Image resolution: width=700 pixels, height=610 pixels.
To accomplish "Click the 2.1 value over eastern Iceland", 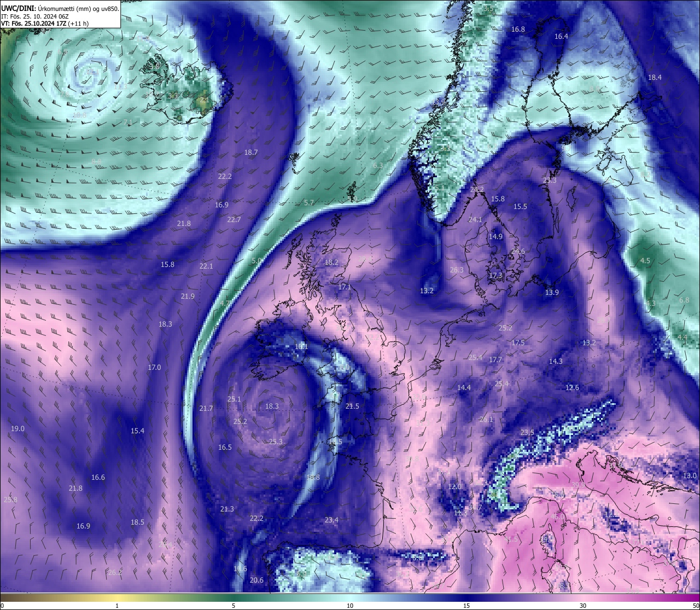I will [x=204, y=100].
